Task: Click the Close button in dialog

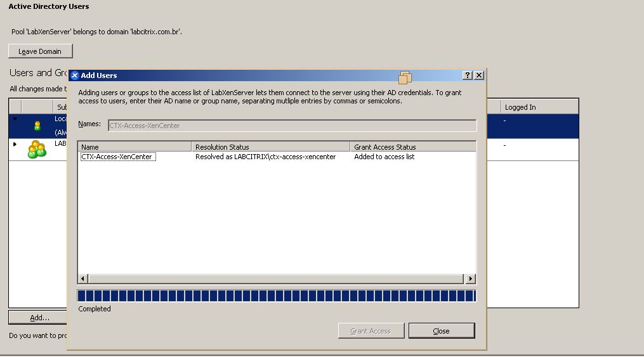Action: [441, 331]
